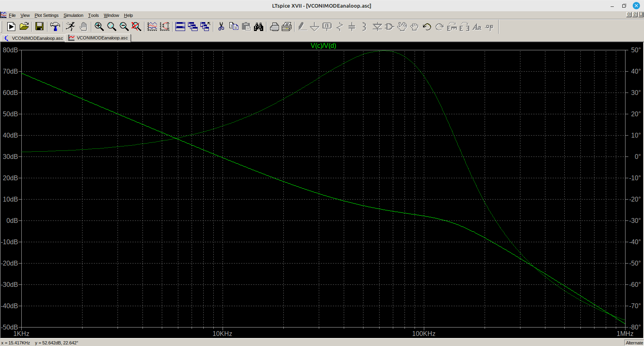Image resolution: width=644 pixels, height=346 pixels.
Task: Minimize the inner plot window
Action: point(629,14)
